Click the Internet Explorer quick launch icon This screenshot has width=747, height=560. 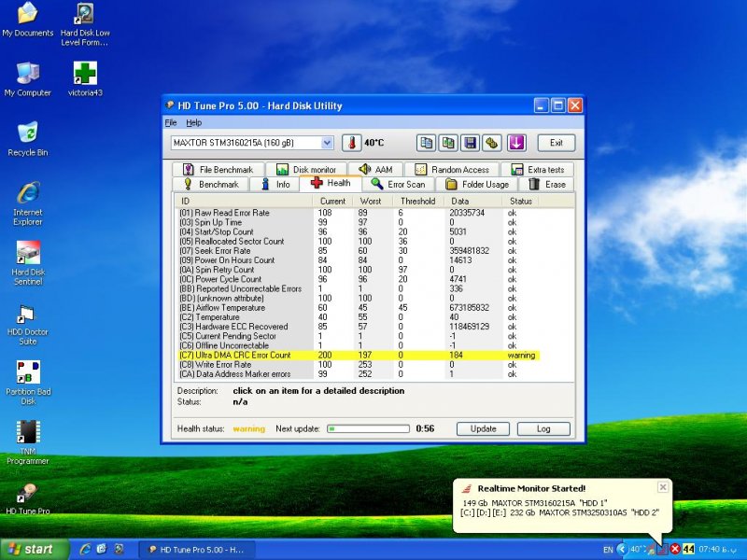coord(85,549)
